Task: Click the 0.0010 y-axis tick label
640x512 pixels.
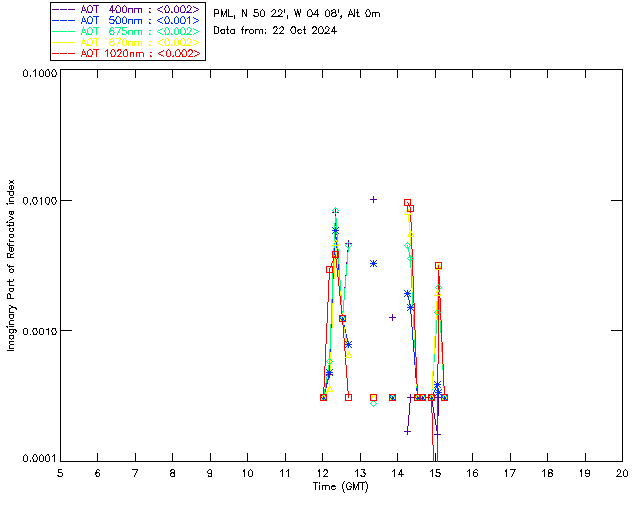Action: click(40, 331)
